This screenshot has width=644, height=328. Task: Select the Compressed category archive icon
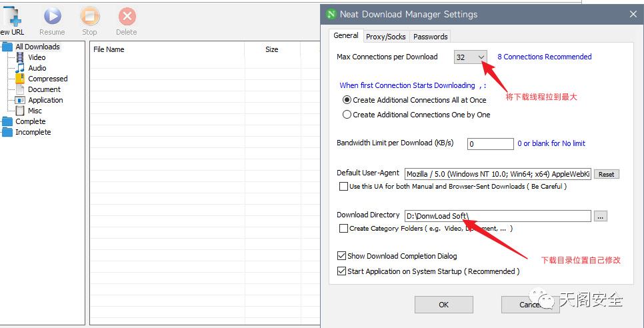click(x=20, y=79)
